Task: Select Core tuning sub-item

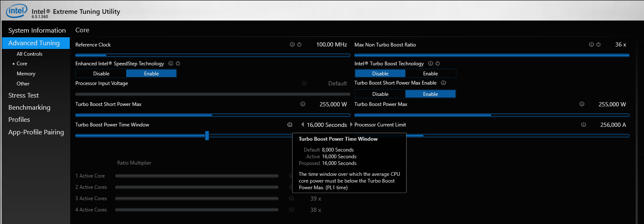Action: [22, 64]
